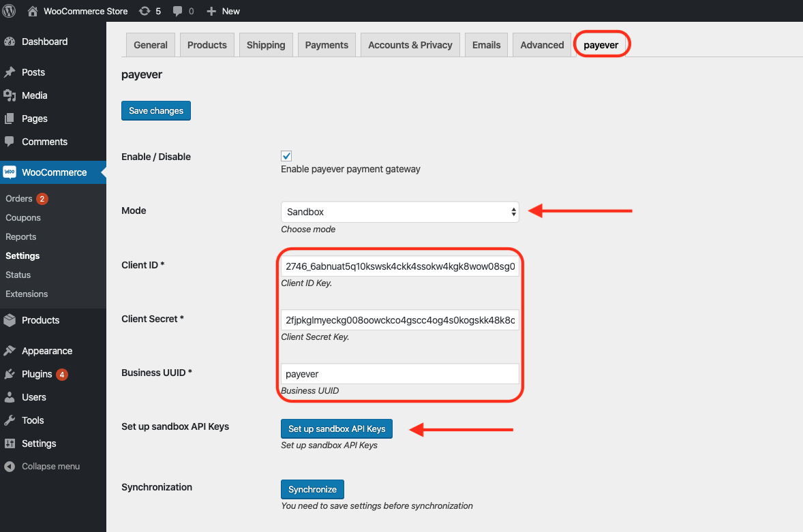
Task: Click the sidebar Settings sliders icon
Action: point(10,443)
